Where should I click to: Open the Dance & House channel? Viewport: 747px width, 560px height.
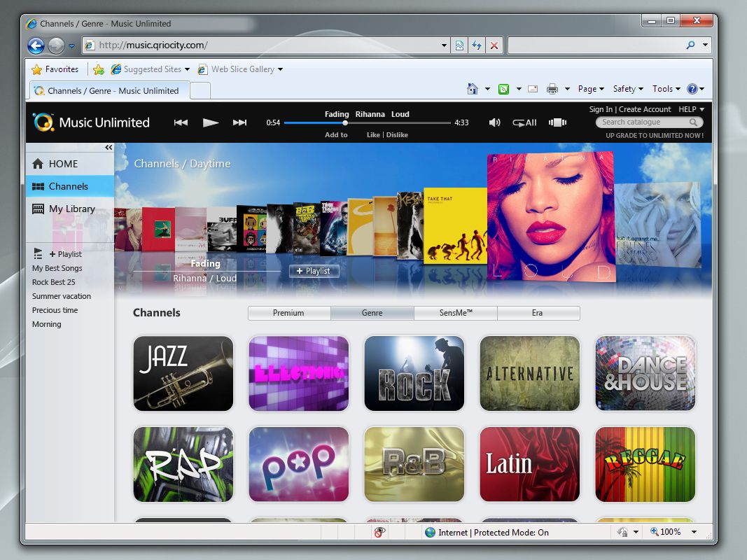(x=645, y=373)
